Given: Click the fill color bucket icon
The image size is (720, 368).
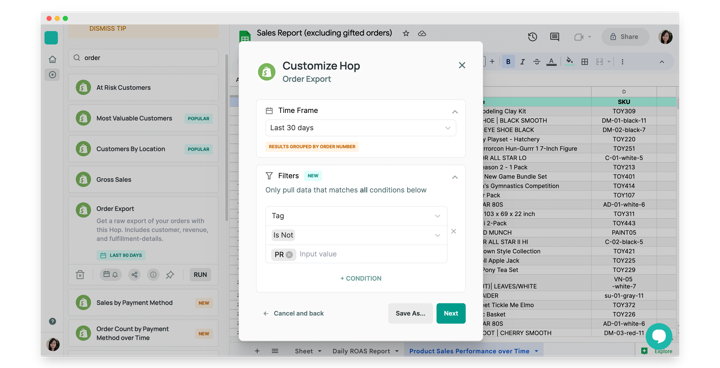Looking at the screenshot, I should [x=569, y=61].
